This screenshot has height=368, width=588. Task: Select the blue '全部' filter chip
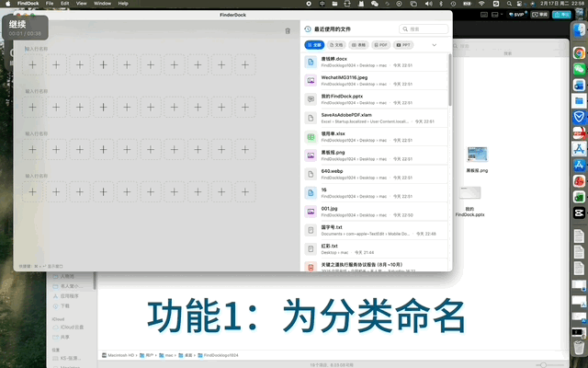(314, 45)
